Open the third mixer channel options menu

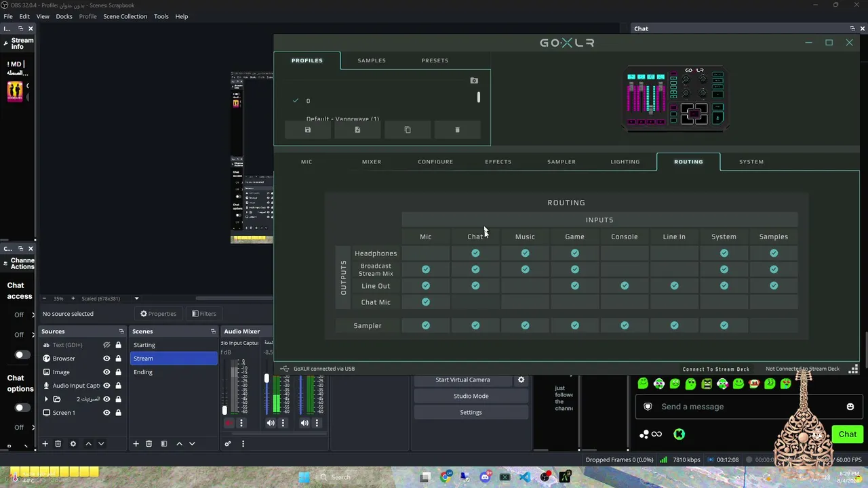click(x=316, y=424)
